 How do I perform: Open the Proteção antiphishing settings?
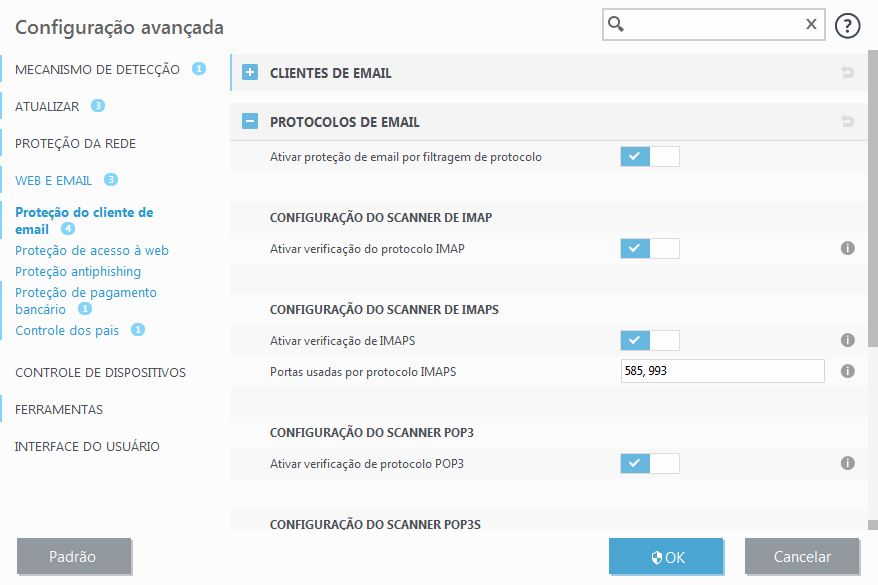77,271
